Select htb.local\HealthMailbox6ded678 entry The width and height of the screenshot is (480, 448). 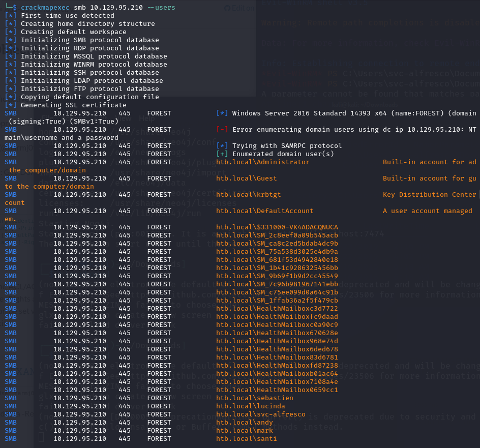click(x=277, y=349)
